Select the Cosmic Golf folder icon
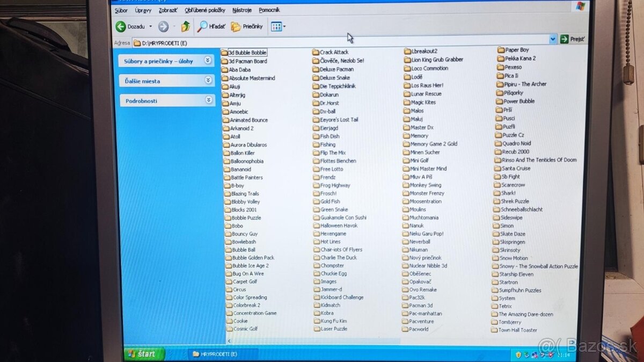644x362 pixels. (230, 329)
